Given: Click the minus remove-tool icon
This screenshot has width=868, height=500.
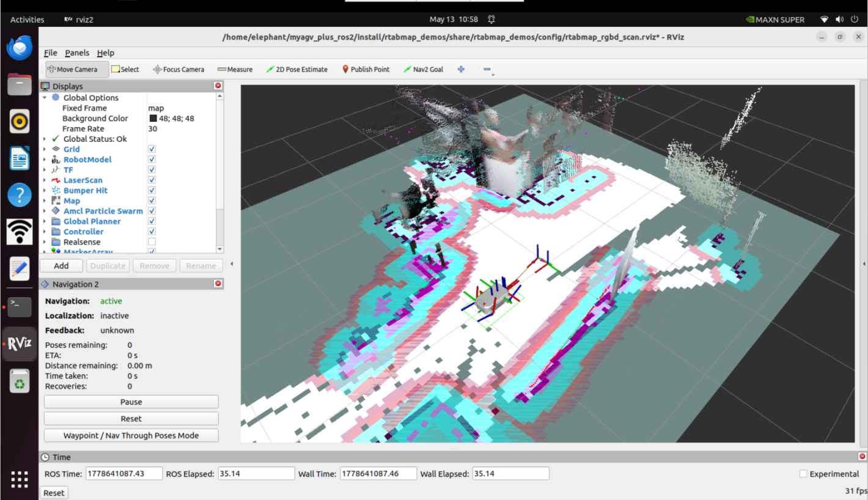Looking at the screenshot, I should (487, 70).
